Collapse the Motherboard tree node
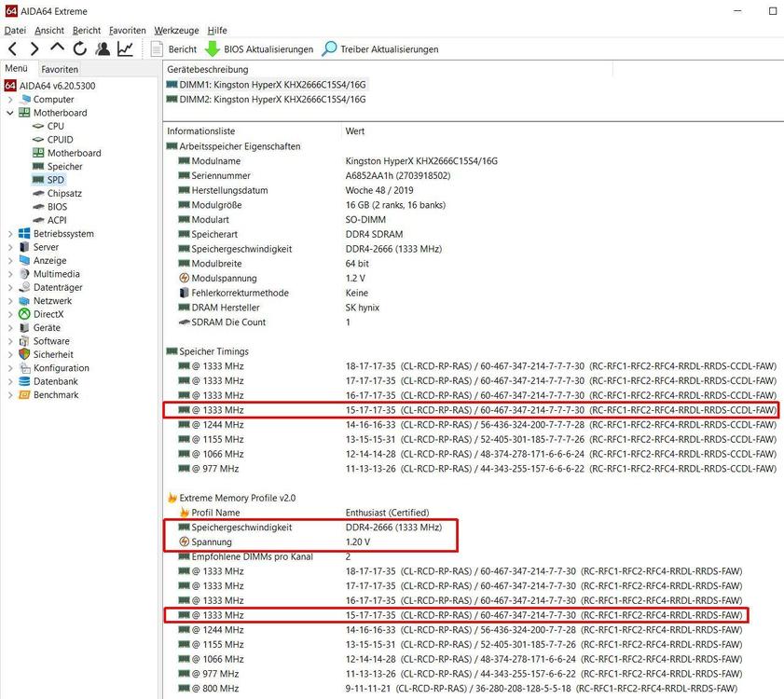This screenshot has width=784, height=699. tap(10, 113)
